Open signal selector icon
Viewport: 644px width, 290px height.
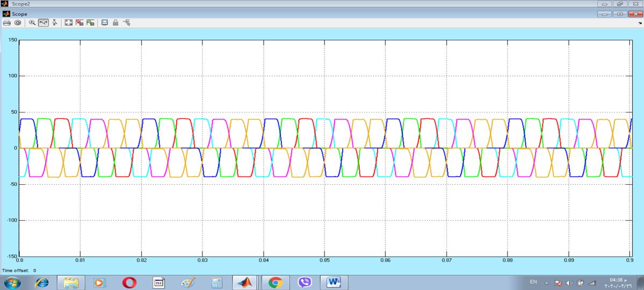coord(127,23)
